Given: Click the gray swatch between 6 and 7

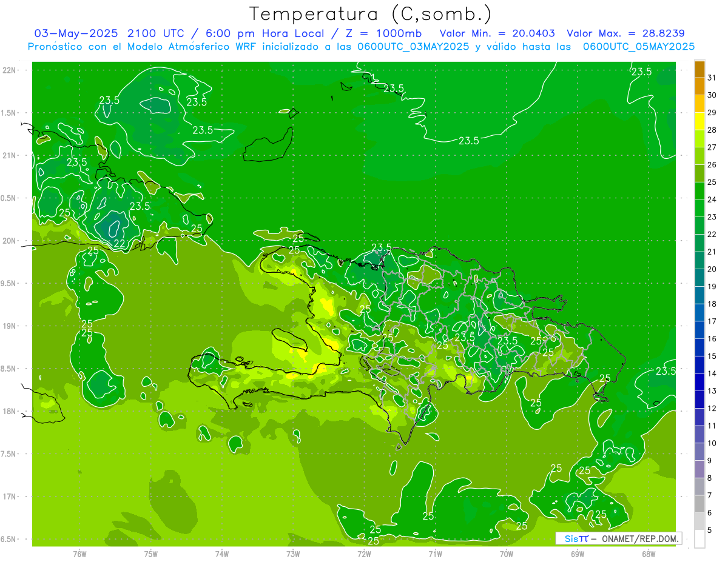Looking at the screenshot, I should 699,504.
